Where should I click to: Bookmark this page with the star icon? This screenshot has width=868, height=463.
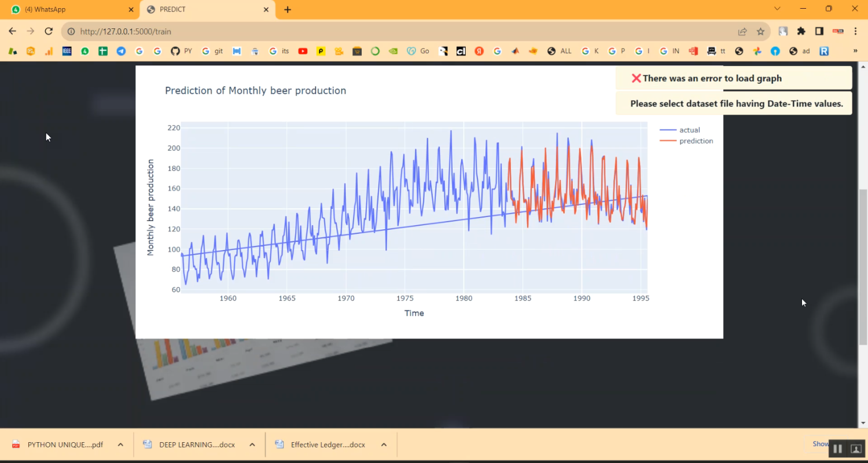(760, 31)
